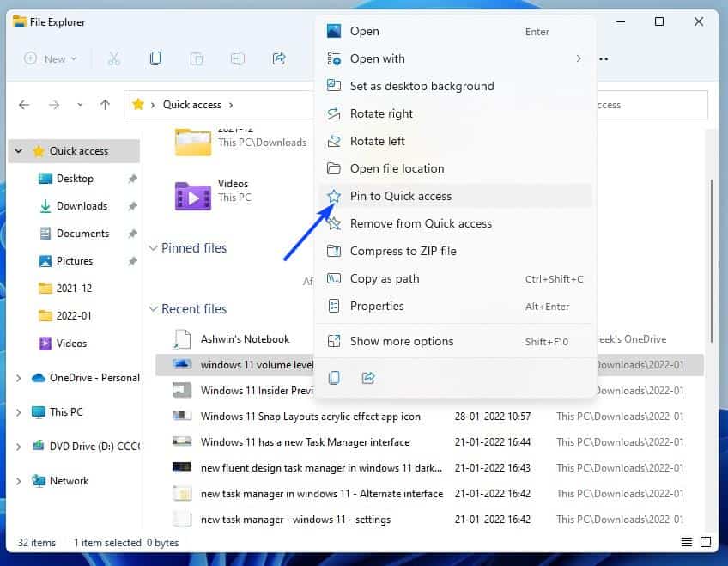728x566 pixels.
Task: Open the Open with submenu
Action: (x=455, y=59)
